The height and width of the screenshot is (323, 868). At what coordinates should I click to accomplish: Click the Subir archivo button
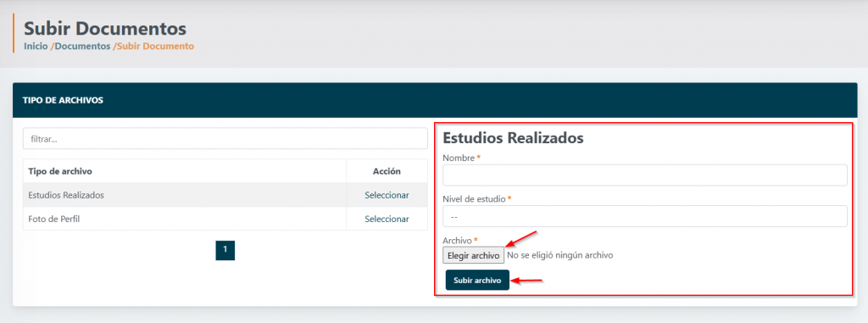tap(477, 281)
